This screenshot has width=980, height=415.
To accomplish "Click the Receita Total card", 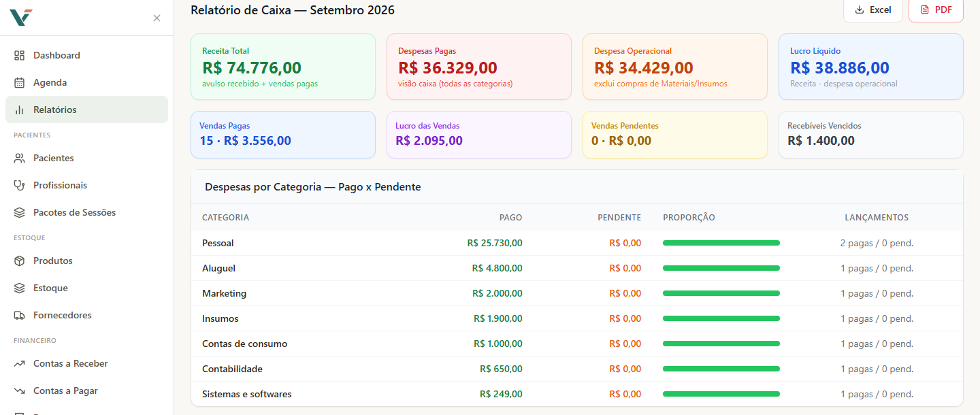I will (283, 67).
